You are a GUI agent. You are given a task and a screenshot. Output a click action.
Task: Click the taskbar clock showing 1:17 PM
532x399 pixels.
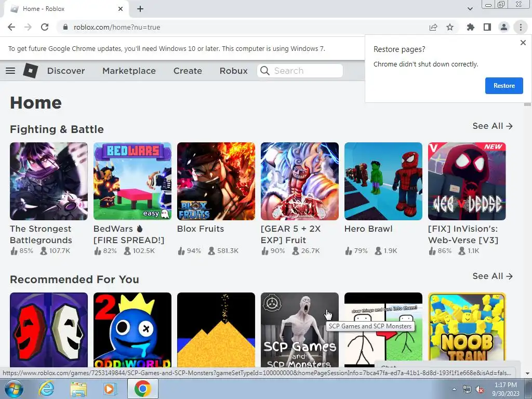506,389
